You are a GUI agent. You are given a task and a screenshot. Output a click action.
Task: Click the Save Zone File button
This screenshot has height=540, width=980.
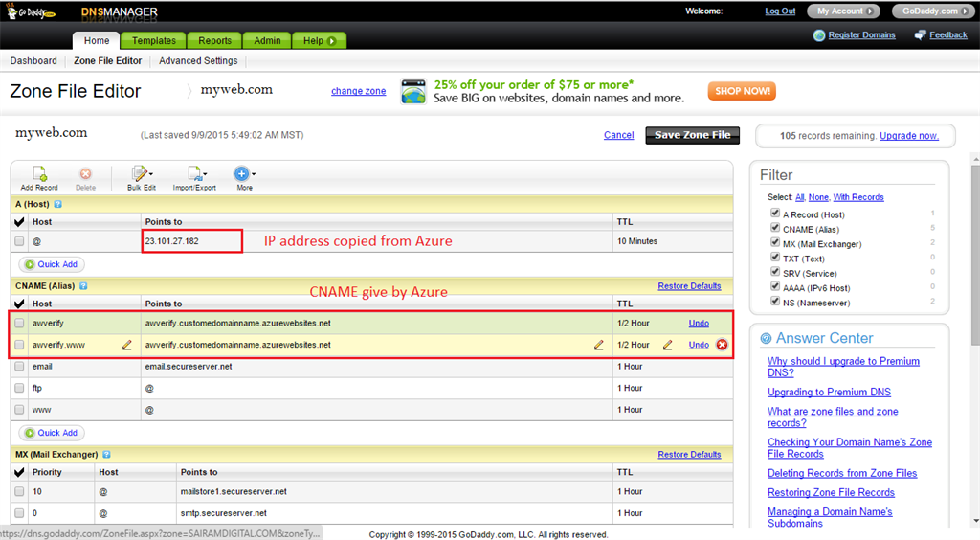(x=693, y=135)
